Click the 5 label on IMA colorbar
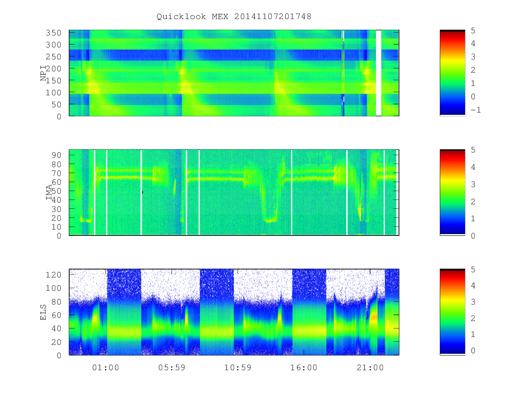The height and width of the screenshot is (399, 532). [x=473, y=150]
